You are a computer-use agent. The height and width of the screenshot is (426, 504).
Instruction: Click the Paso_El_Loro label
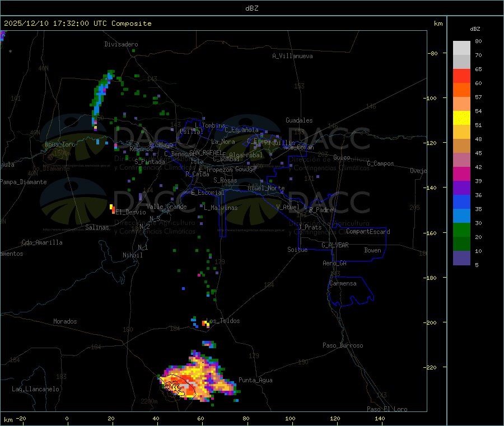point(388,409)
